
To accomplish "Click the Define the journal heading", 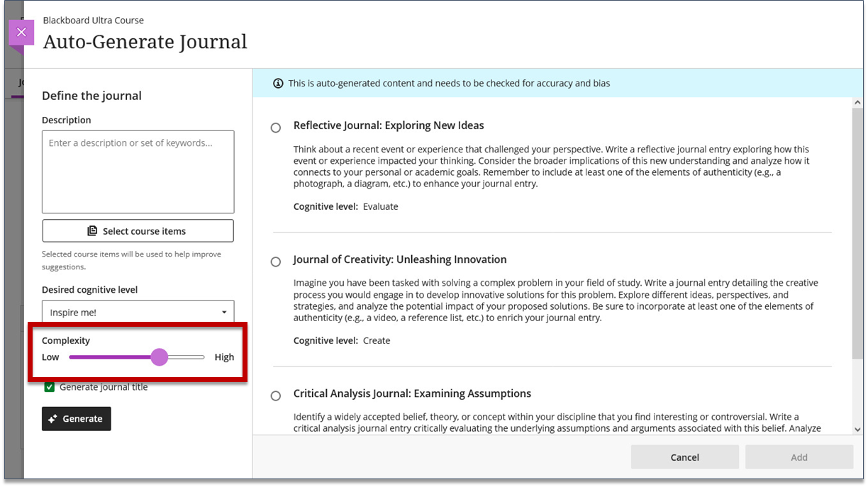I will pyautogui.click(x=91, y=96).
